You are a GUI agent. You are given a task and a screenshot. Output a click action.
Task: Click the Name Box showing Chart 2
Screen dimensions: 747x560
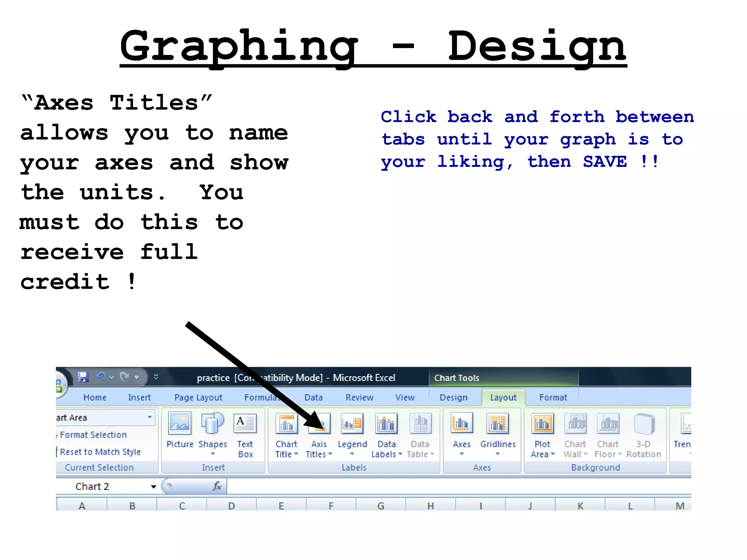click(103, 486)
